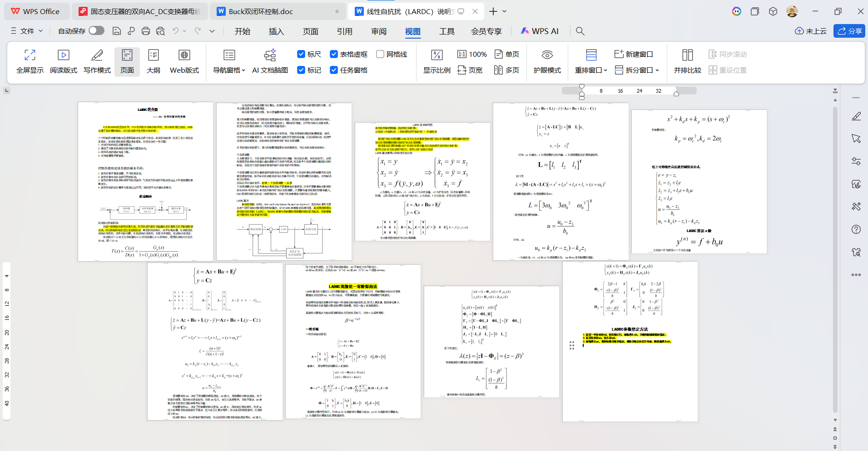Uncheck the Ruler (标尺) checkbox
The height and width of the screenshot is (451, 868).
(301, 54)
